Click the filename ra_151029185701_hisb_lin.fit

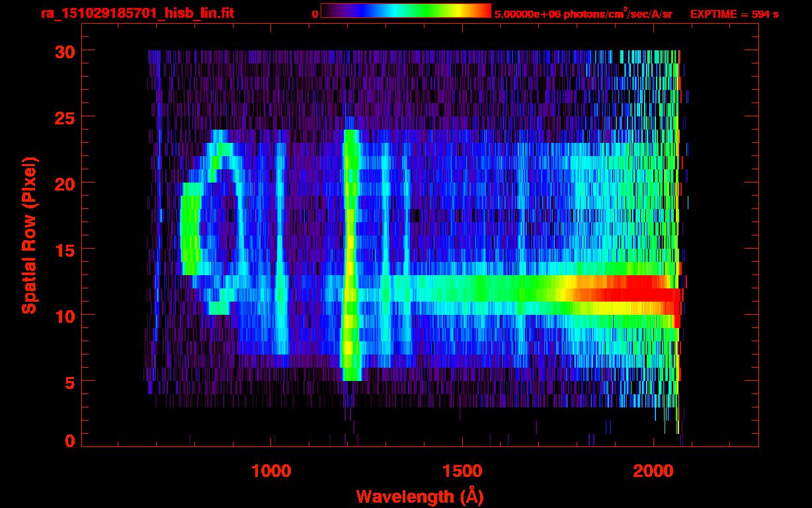click(137, 13)
